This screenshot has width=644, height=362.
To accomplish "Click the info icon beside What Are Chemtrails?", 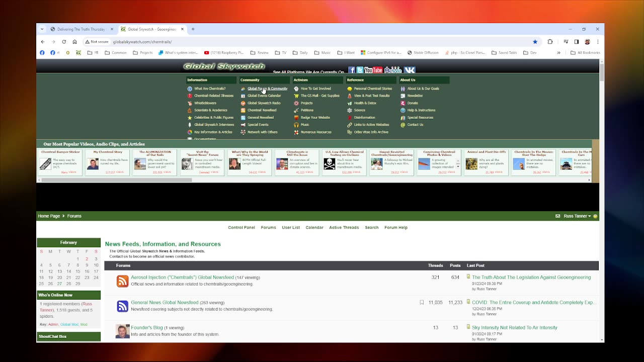I will tap(190, 88).
